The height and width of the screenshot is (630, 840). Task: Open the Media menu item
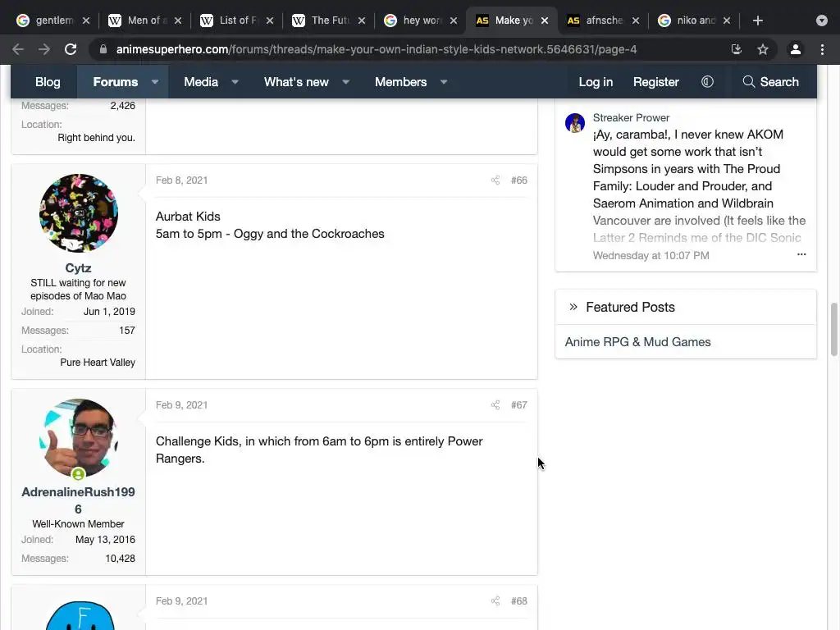pos(201,82)
